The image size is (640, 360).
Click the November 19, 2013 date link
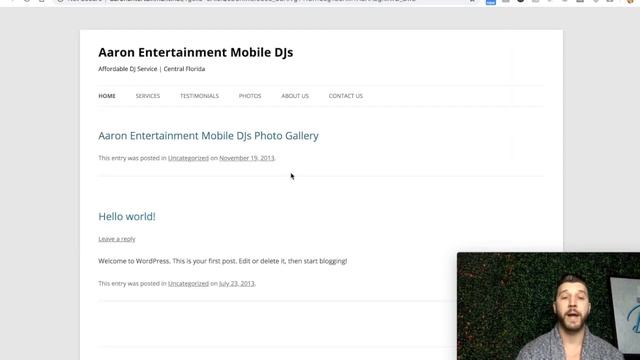pos(247,158)
